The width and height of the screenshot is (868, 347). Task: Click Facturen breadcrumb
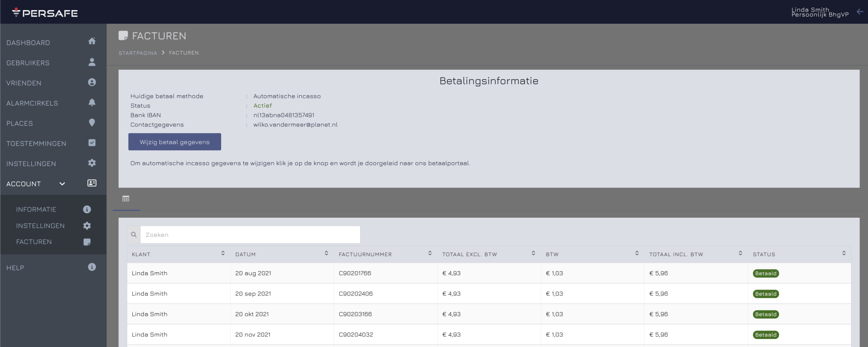[184, 53]
